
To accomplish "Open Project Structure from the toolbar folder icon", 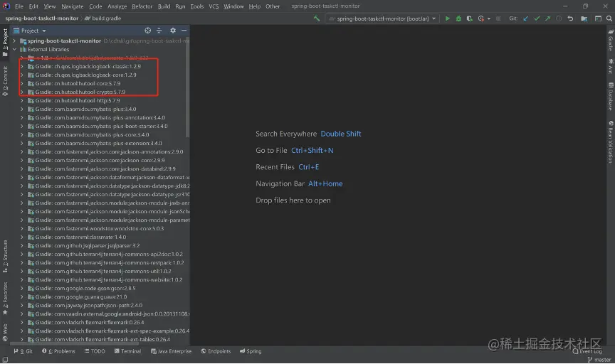I will click(584, 18).
